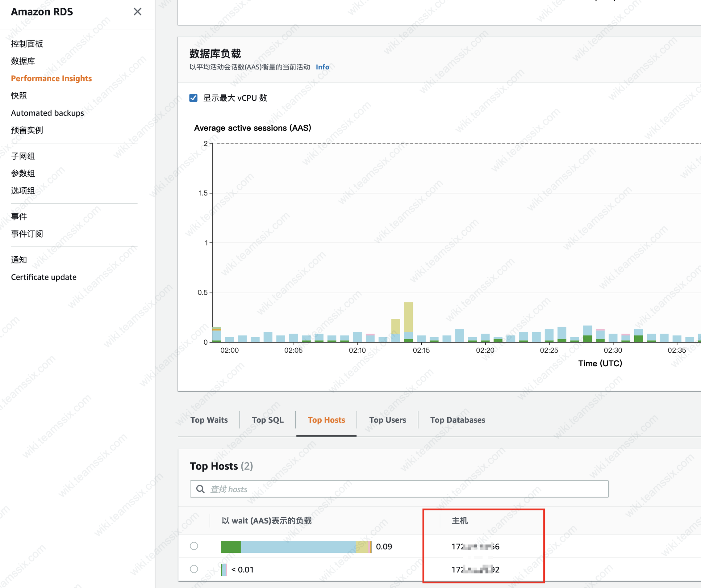Click the 以 wait (AAS)表示的负载 column header
Screen dimensions: 701x588
(x=266, y=521)
